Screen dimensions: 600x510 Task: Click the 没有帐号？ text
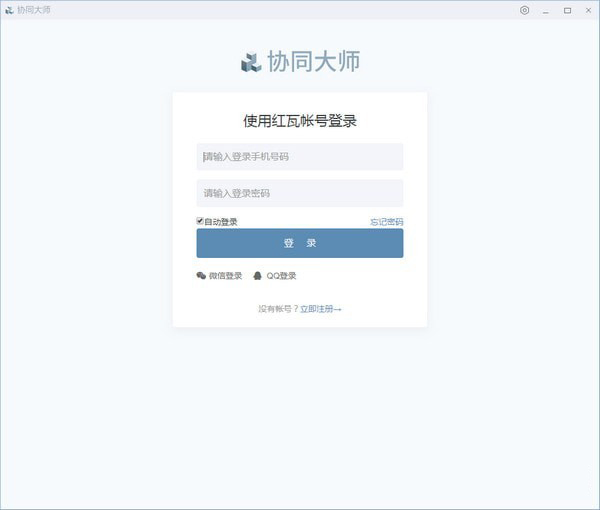coord(278,309)
